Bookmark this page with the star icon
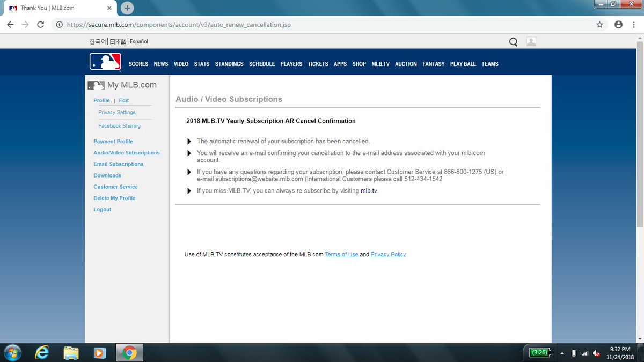 point(599,25)
